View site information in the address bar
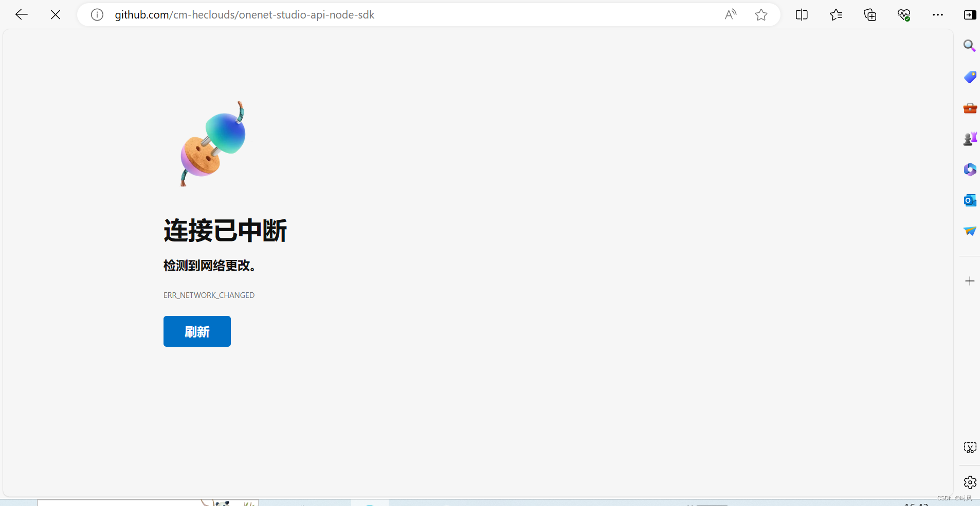 point(97,14)
